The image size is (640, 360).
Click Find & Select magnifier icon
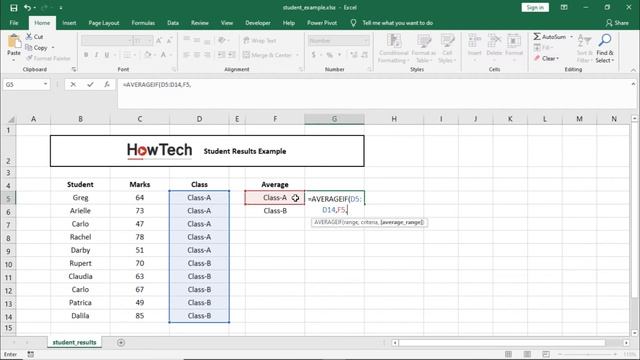pyautogui.click(x=604, y=41)
